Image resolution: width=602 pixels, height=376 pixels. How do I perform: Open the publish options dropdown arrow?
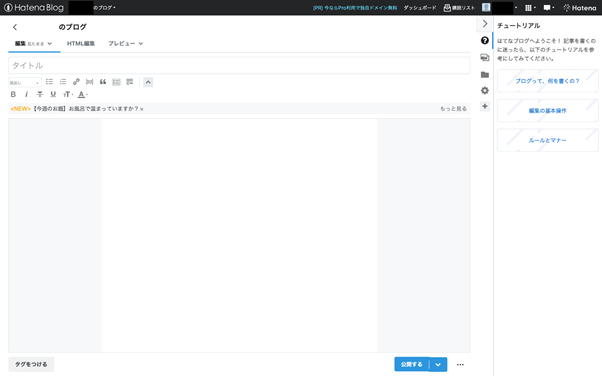(x=438, y=364)
